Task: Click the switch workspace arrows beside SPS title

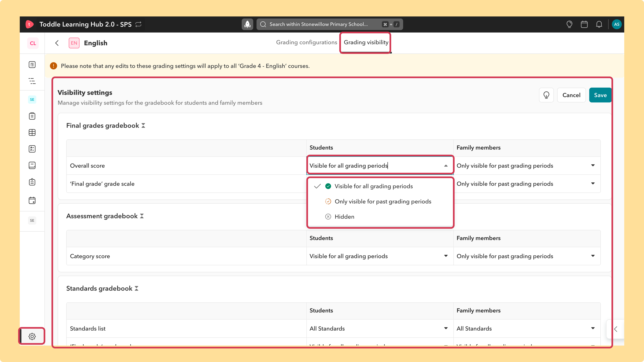Action: [x=138, y=24]
